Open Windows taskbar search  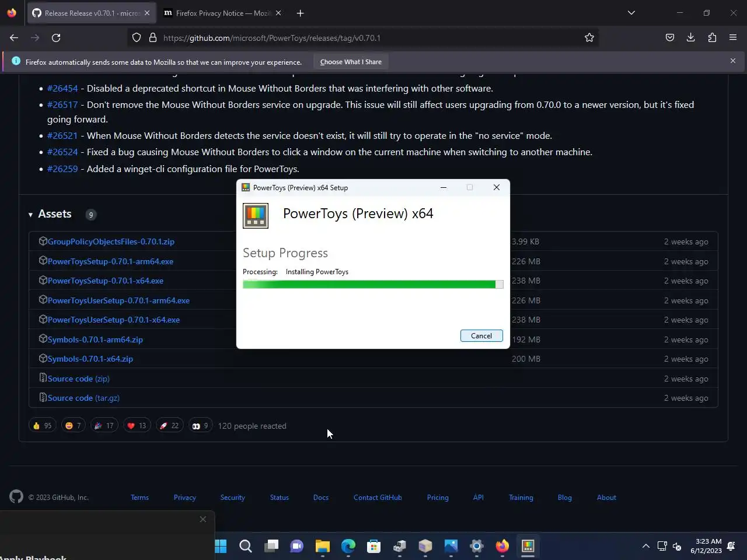tap(246, 546)
